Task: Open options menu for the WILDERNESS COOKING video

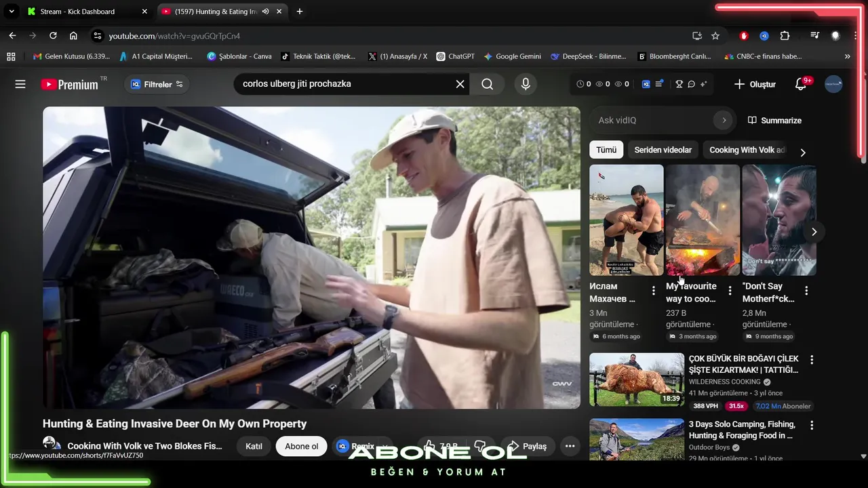Action: click(x=812, y=360)
